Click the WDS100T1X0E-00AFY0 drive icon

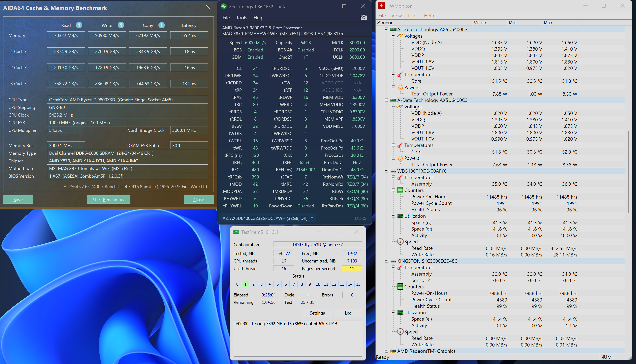click(x=393, y=171)
